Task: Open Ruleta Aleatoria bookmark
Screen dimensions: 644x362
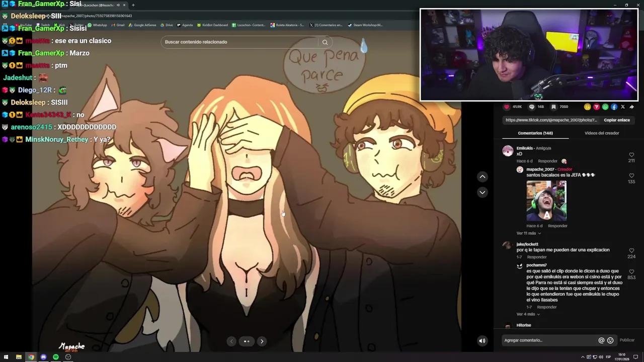Action: pos(287,25)
